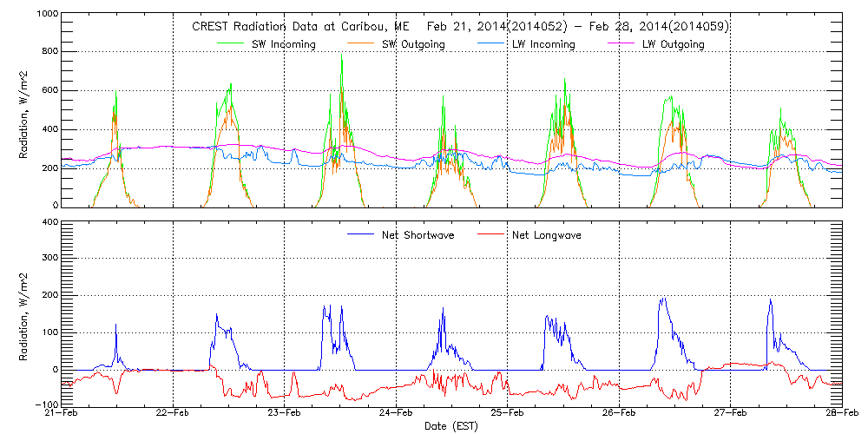
Task: Click the Date (EST) axis title
Action: click(x=450, y=426)
